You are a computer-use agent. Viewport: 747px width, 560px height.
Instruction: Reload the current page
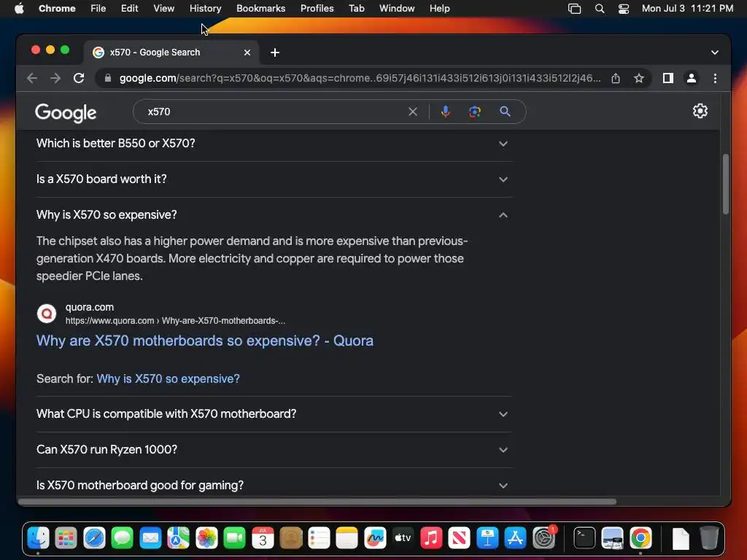pyautogui.click(x=79, y=78)
